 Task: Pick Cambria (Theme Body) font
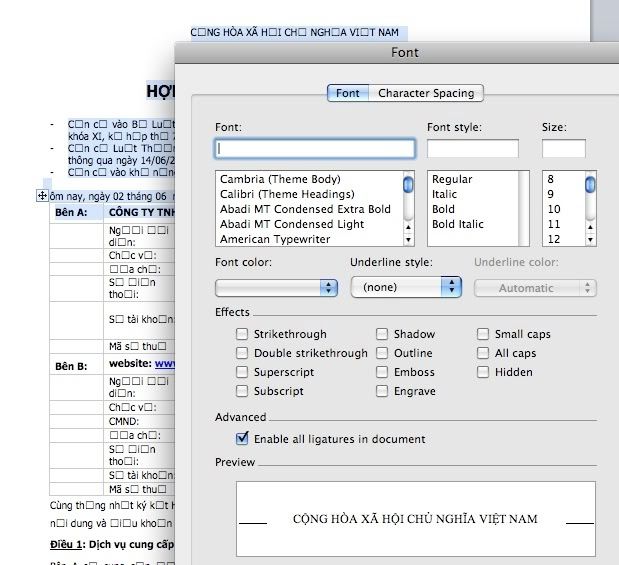(280, 179)
